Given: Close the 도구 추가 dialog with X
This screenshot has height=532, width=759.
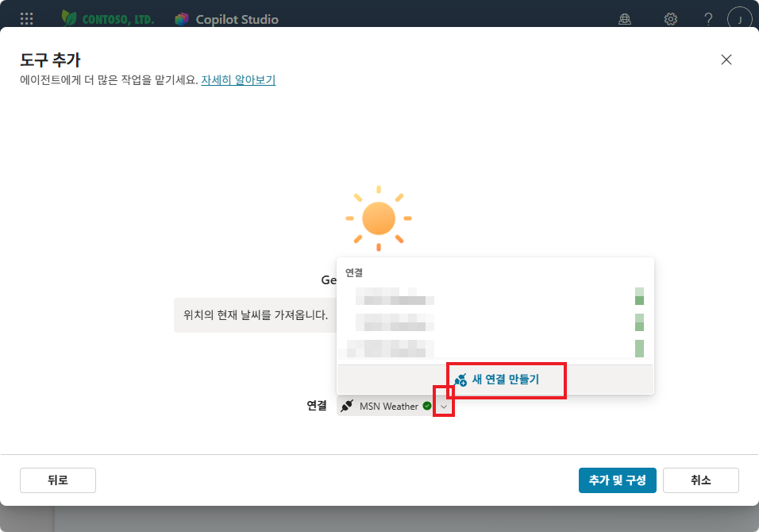Looking at the screenshot, I should (x=726, y=60).
